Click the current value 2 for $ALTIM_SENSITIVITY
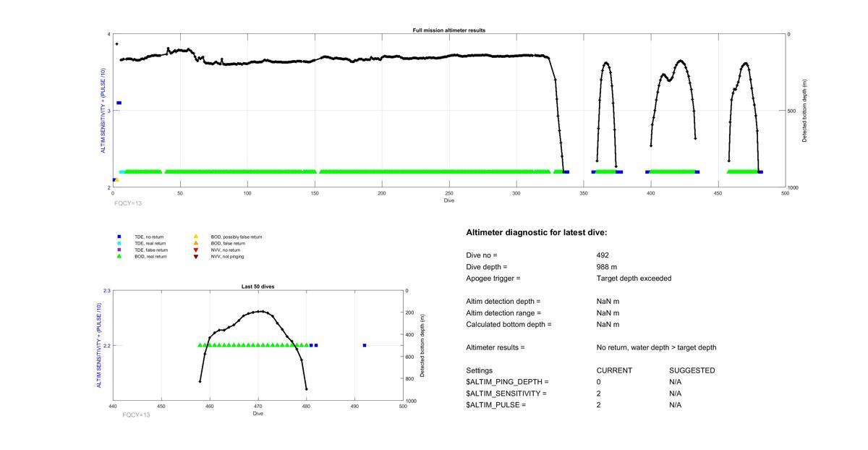Viewport: 868px width, 450px height. [599, 394]
